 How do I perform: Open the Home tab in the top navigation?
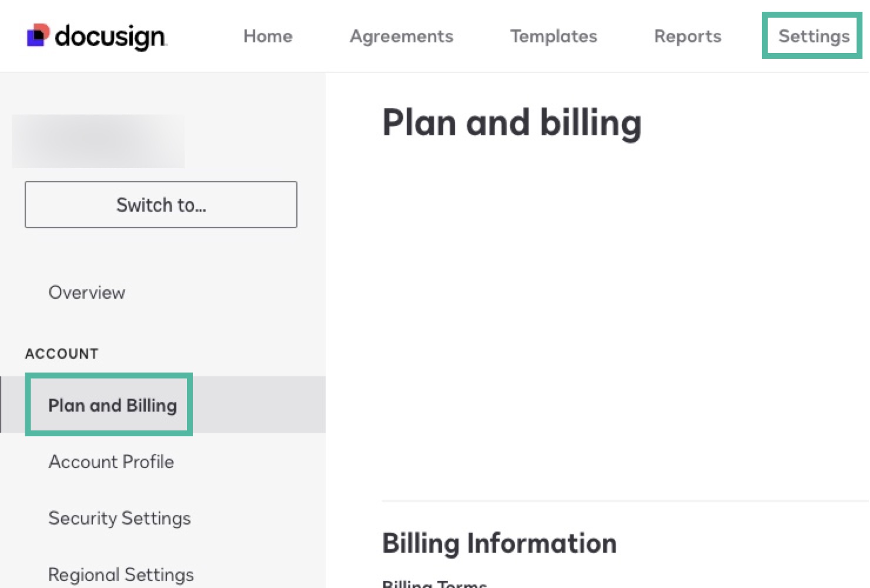[x=267, y=36]
